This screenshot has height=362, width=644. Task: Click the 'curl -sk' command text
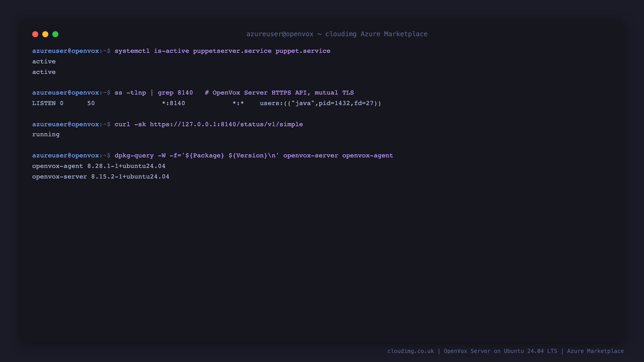(x=130, y=124)
